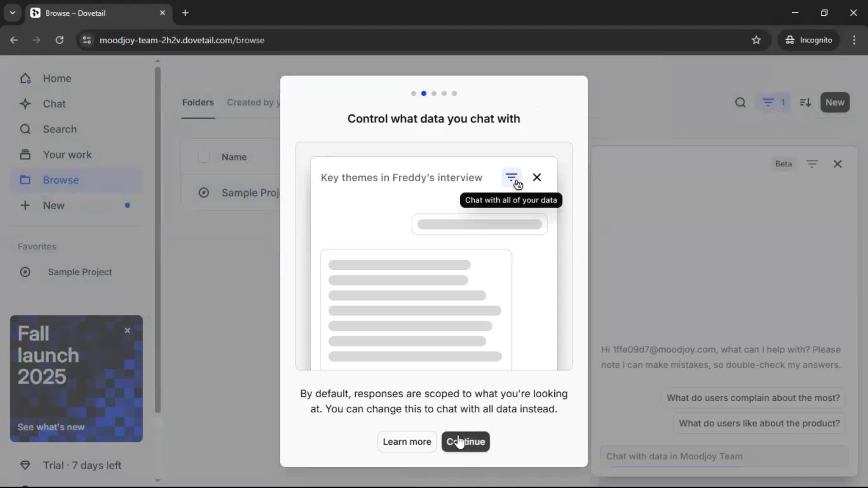
Task: Open Your work in sidebar
Action: pos(67,155)
